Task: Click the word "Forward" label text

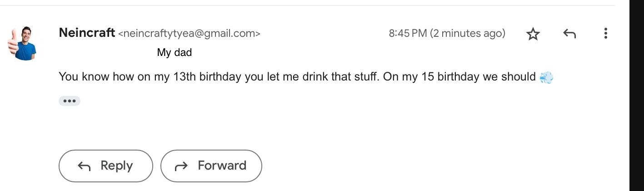Action: pos(222,166)
